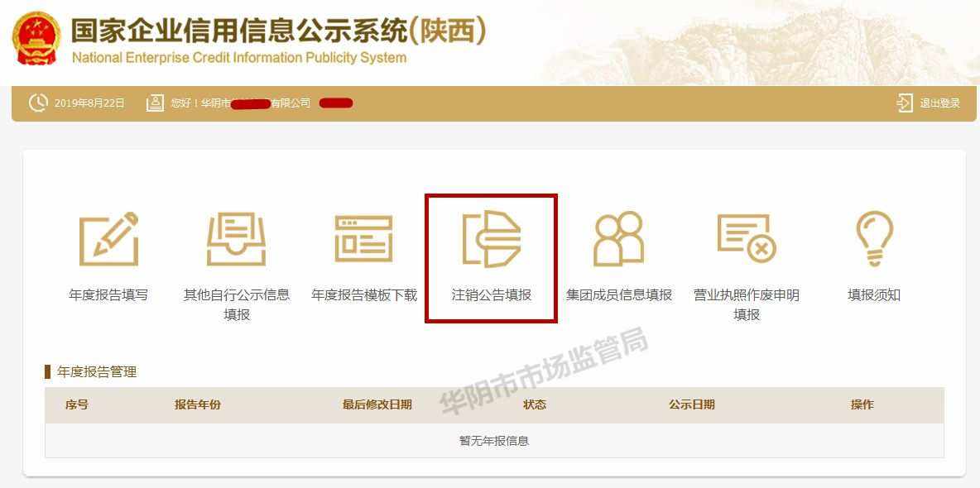Click the user profile icon
Viewport: 980px width, 488px height.
coord(155,103)
